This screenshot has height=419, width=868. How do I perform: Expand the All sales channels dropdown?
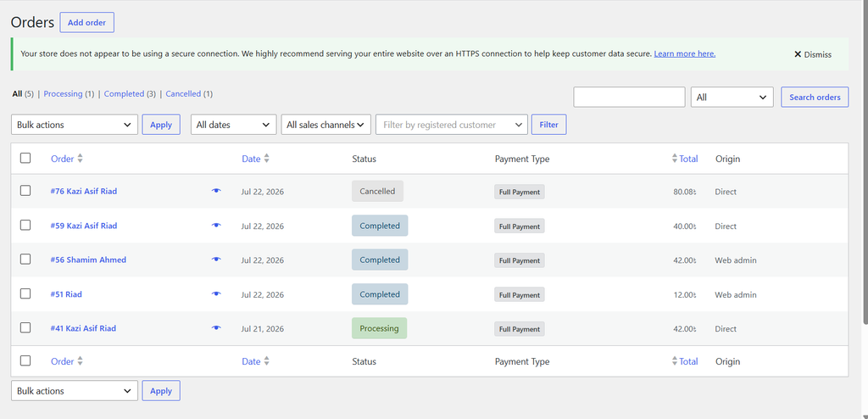click(326, 125)
